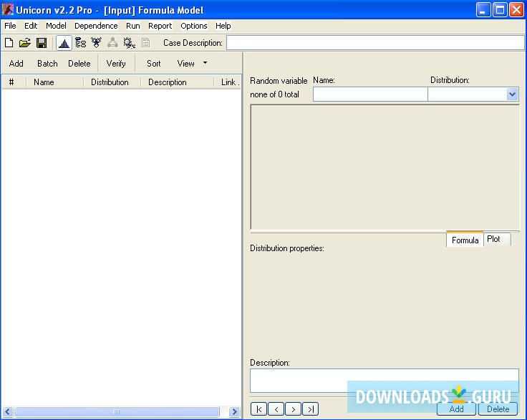
Task: Switch to the Formula tab
Action: click(x=465, y=240)
